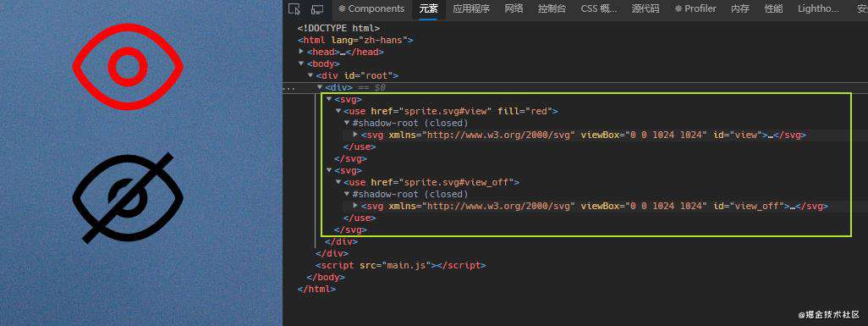Click the id="view_off" attribute
868x326 pixels.
tap(749, 207)
